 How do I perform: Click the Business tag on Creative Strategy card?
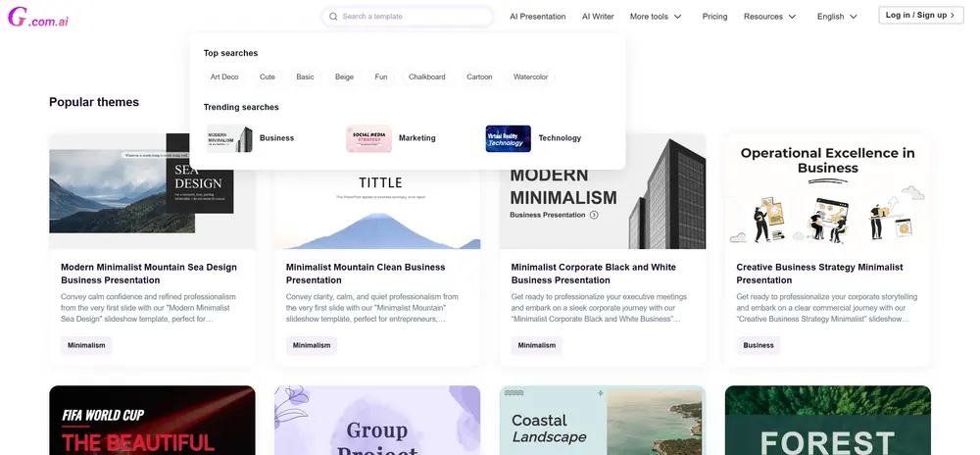(x=759, y=345)
